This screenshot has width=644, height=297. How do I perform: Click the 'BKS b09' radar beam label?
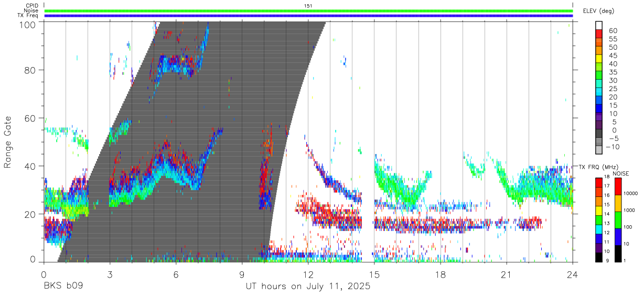[x=63, y=287]
